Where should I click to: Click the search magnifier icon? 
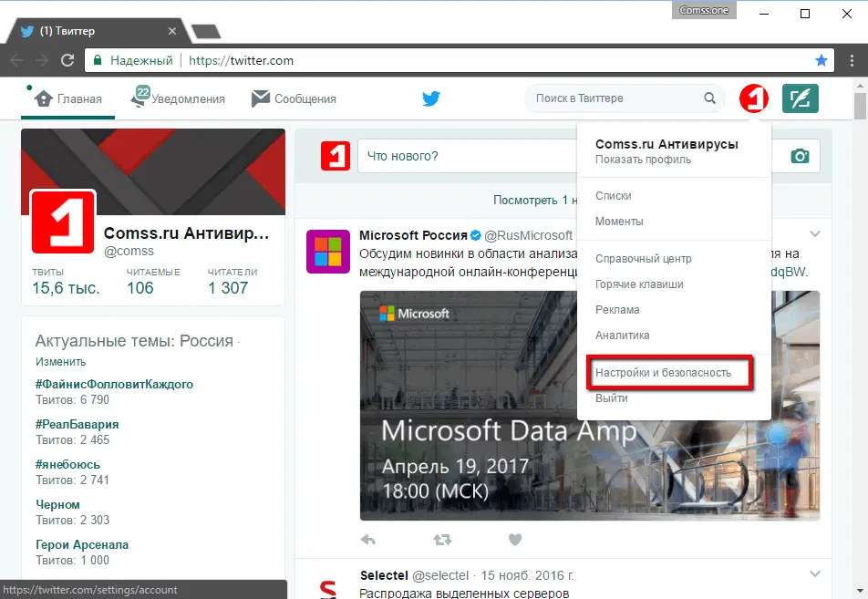pos(709,98)
